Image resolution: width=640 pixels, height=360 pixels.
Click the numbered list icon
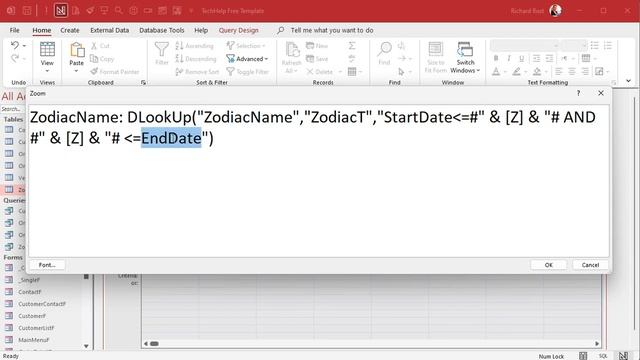608,45
